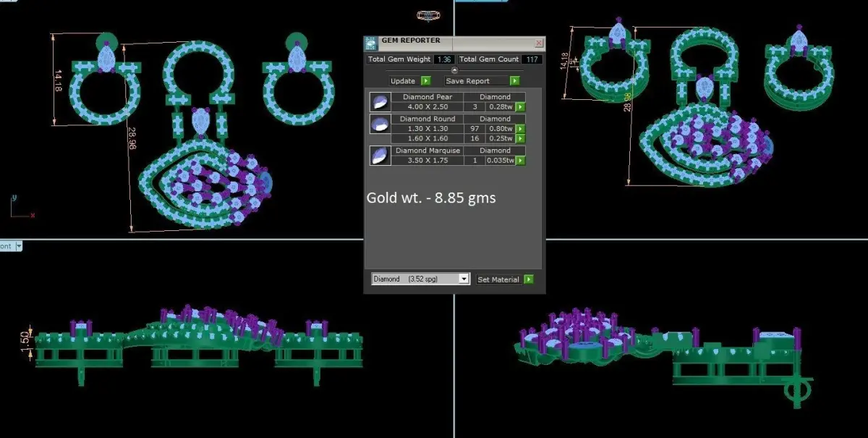Collapse the Gem Reporter header with round expander
The height and width of the screenshot is (438, 868).
pos(454,70)
